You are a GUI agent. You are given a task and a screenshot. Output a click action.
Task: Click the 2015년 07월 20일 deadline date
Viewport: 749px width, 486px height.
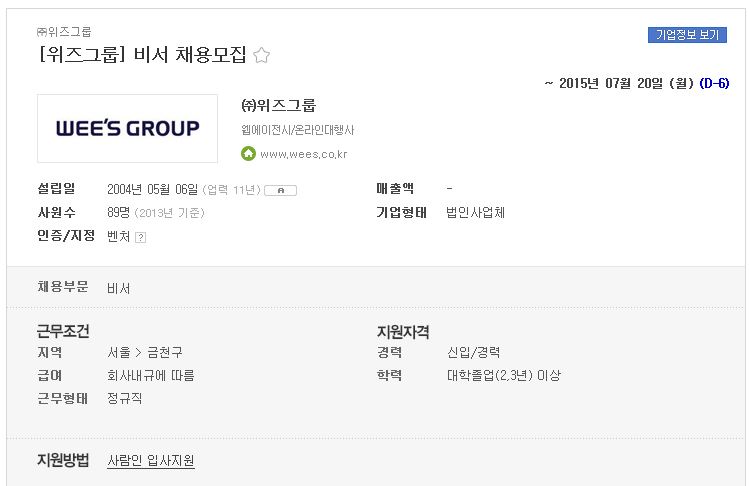(x=626, y=83)
